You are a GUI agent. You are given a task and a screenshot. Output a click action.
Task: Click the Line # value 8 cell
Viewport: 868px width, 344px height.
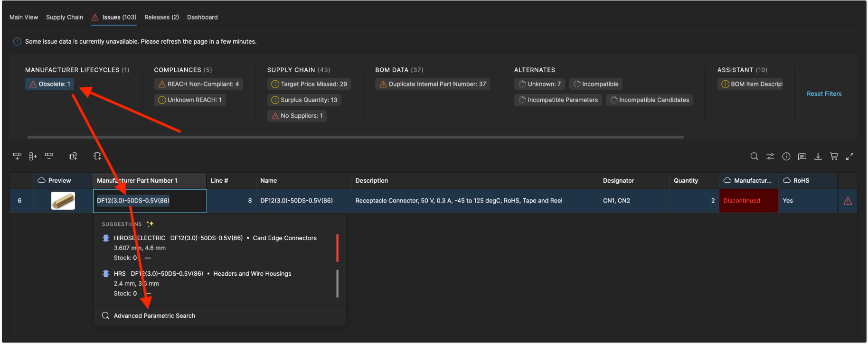click(231, 201)
